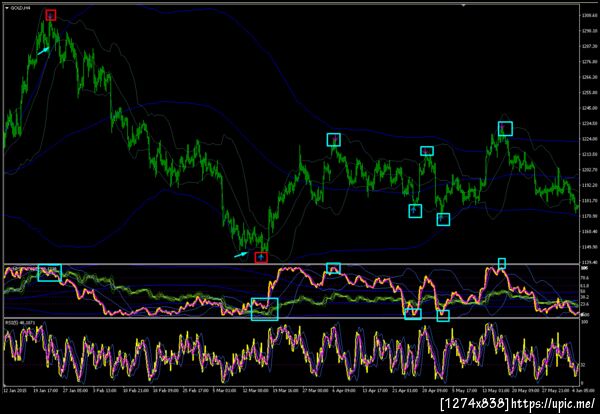Click the GOLD,H4 chart title label
This screenshot has height=414, width=600.
20,7
